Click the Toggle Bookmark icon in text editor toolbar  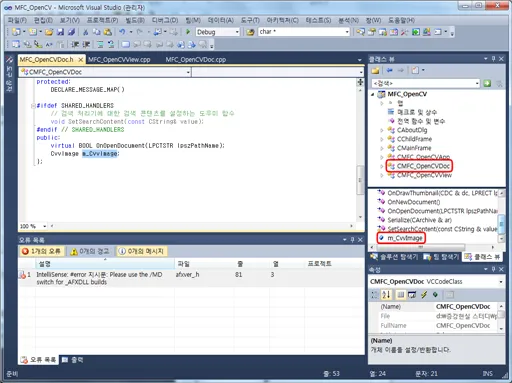(125, 44)
